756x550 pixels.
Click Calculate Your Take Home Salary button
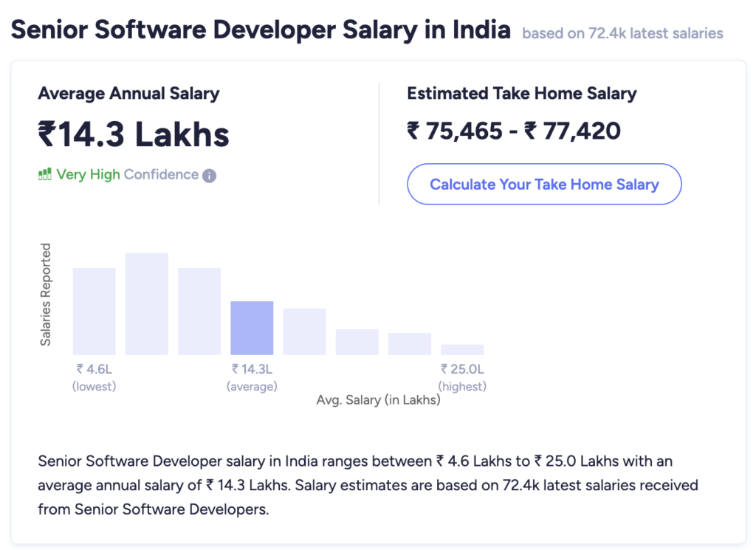tap(544, 185)
